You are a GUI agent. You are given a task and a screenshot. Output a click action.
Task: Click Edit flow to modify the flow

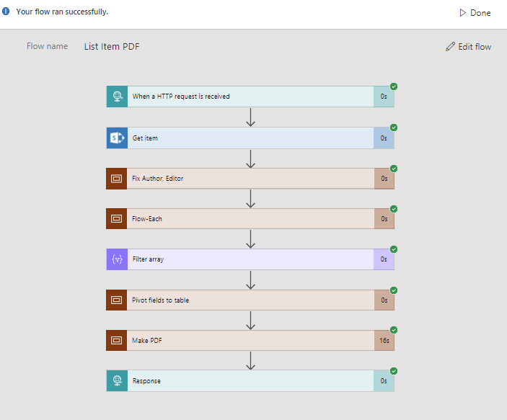pos(468,47)
